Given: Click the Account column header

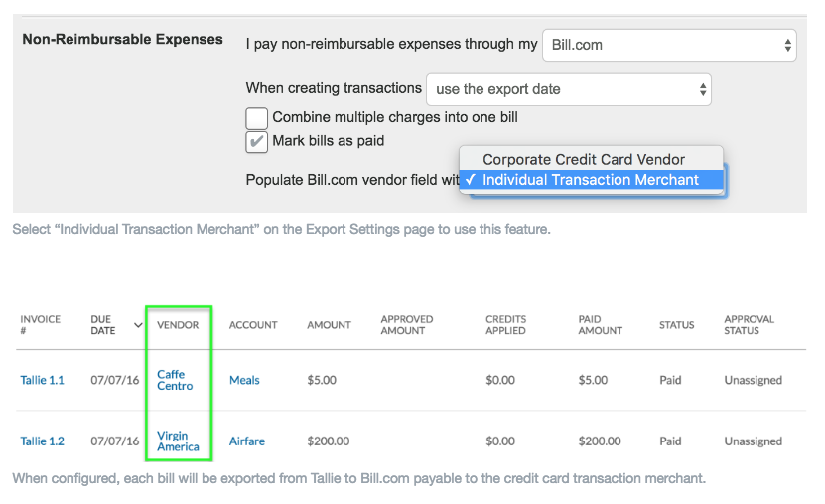Looking at the screenshot, I should pos(253,325).
